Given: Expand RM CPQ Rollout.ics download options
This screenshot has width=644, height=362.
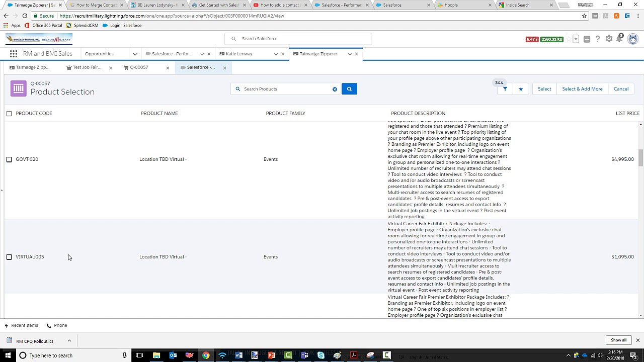Looking at the screenshot, I should [x=69, y=341].
